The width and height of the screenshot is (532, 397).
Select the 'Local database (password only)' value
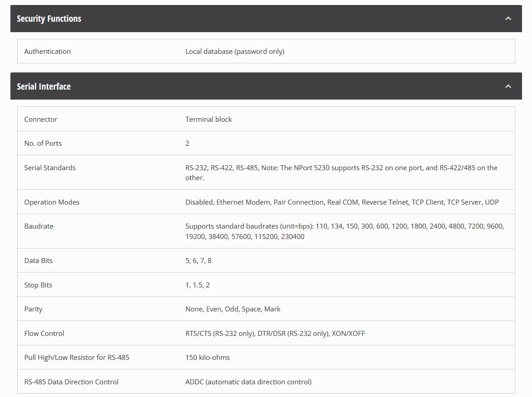click(235, 51)
